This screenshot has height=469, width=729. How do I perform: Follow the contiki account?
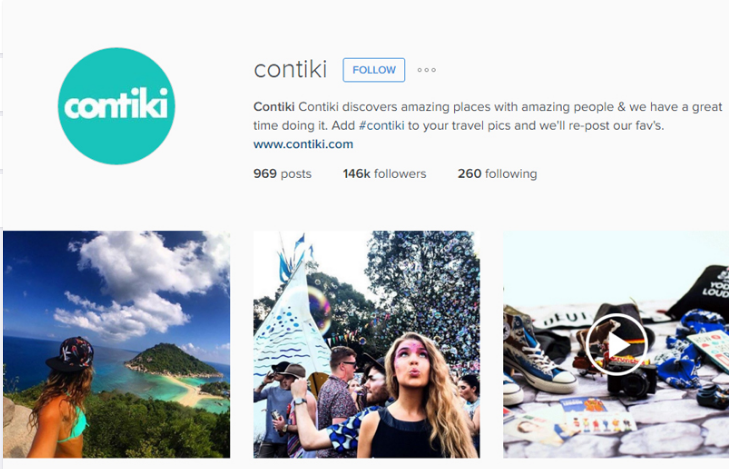[374, 70]
